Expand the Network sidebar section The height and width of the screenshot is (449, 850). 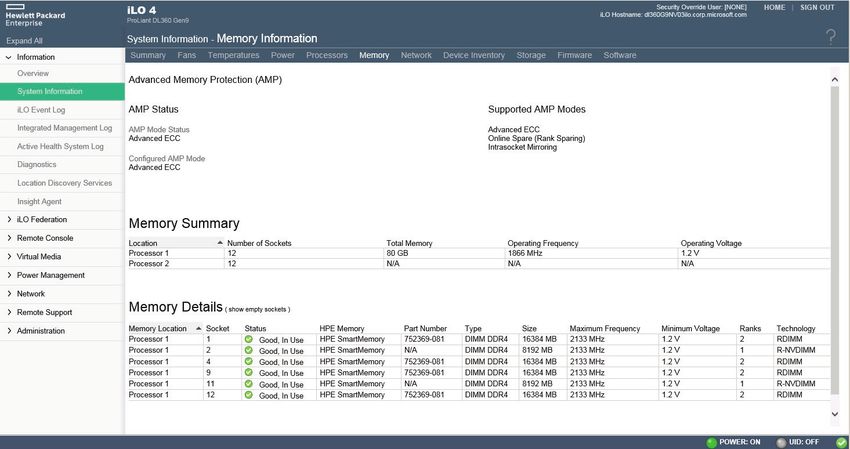click(x=9, y=293)
